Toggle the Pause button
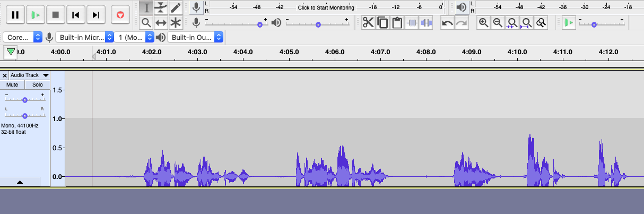This screenshot has width=644, height=214. click(15, 15)
